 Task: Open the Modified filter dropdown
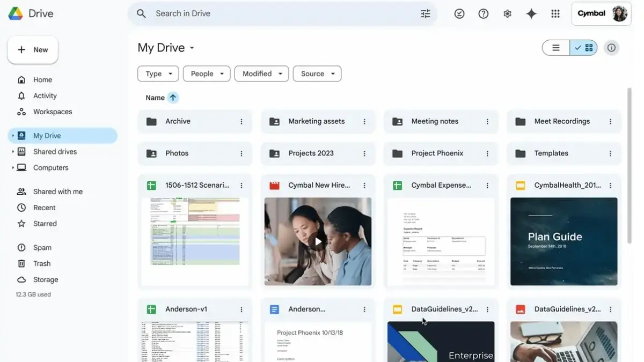(x=261, y=73)
